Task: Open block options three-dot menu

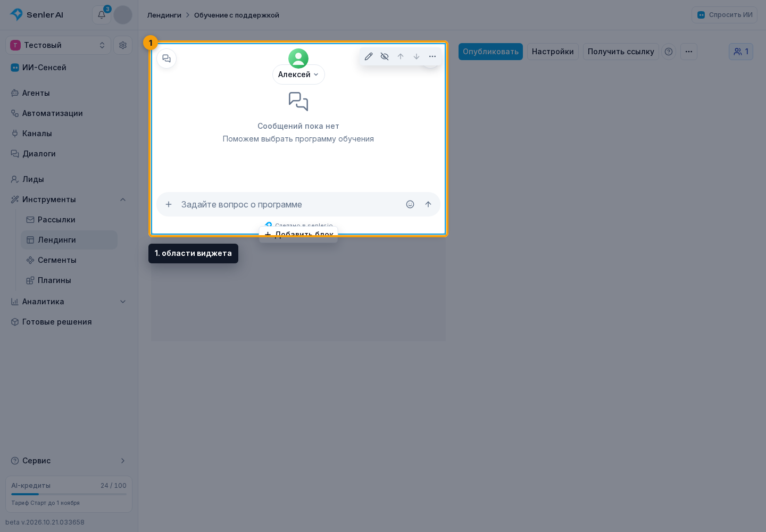Action: point(432,56)
